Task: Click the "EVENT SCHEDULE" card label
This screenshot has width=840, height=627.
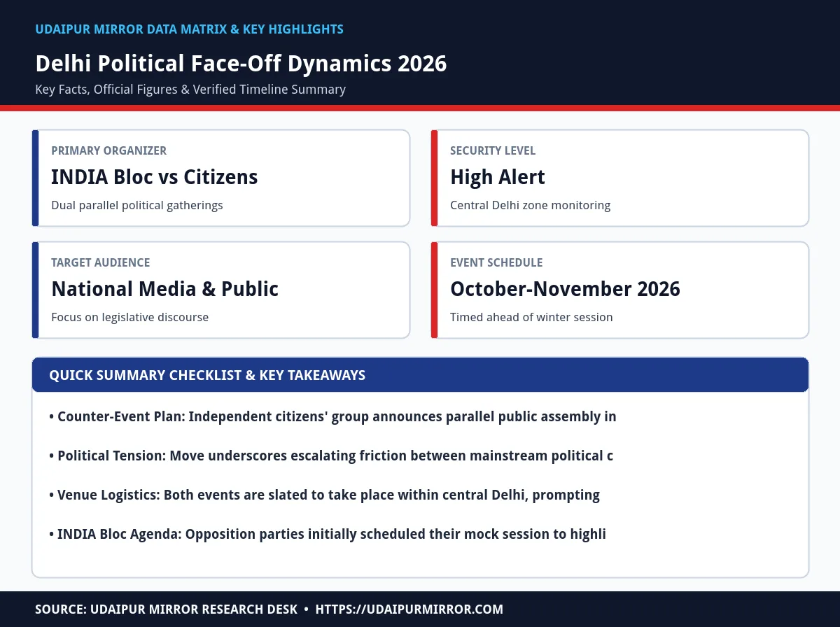Action: pos(496,262)
